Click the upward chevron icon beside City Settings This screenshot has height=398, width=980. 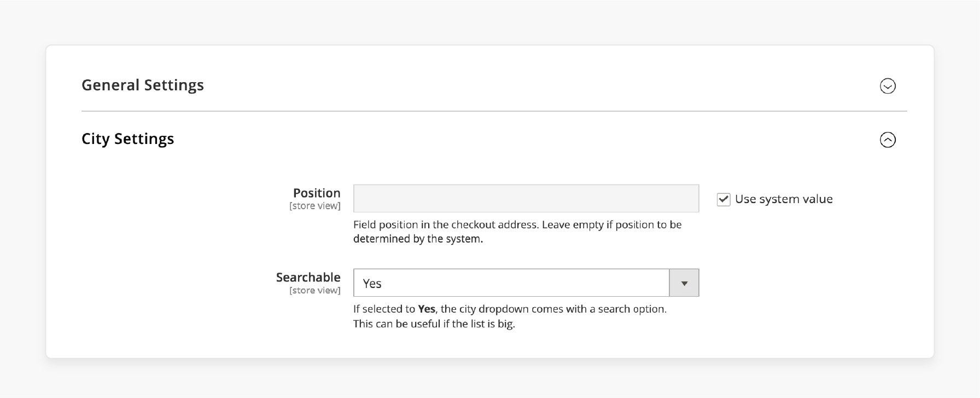tap(888, 140)
